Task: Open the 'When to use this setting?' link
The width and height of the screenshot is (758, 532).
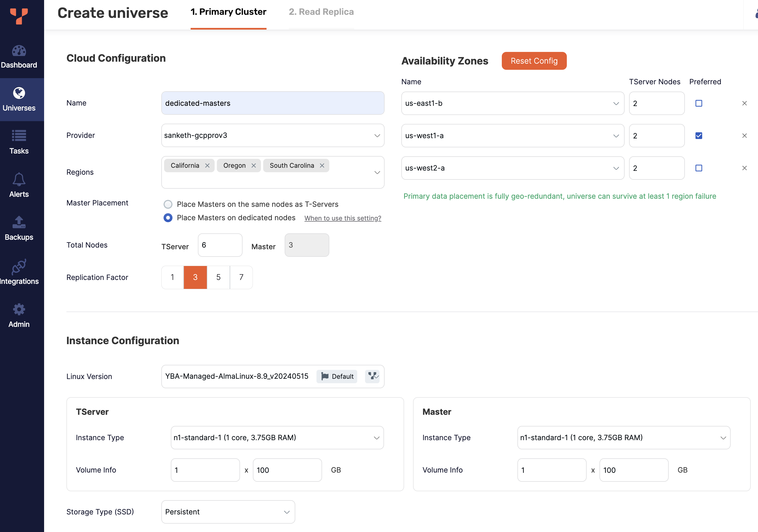Action: point(342,218)
